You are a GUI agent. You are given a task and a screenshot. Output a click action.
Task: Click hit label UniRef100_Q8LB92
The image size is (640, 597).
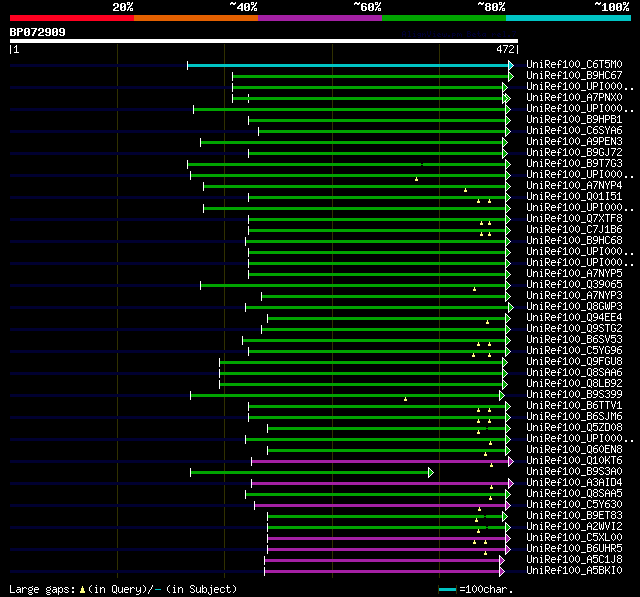tap(574, 384)
